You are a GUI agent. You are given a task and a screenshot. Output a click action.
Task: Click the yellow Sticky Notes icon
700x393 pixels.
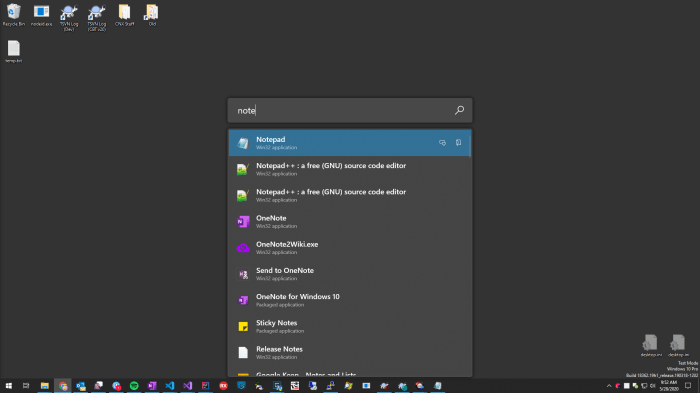243,326
